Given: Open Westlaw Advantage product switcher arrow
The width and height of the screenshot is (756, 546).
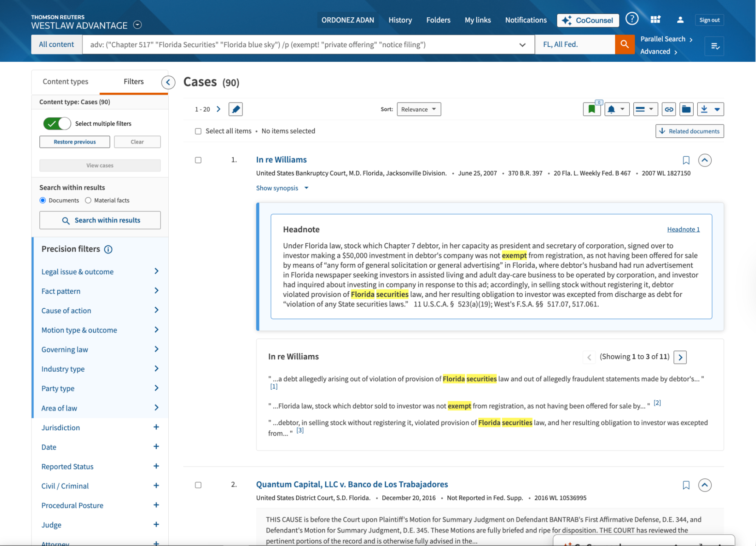Looking at the screenshot, I should pyautogui.click(x=138, y=25).
